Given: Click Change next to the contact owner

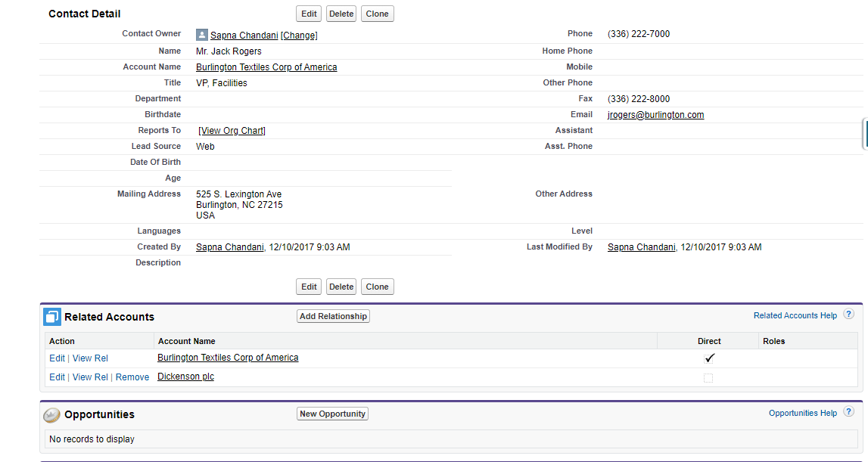Looking at the screenshot, I should pos(298,35).
